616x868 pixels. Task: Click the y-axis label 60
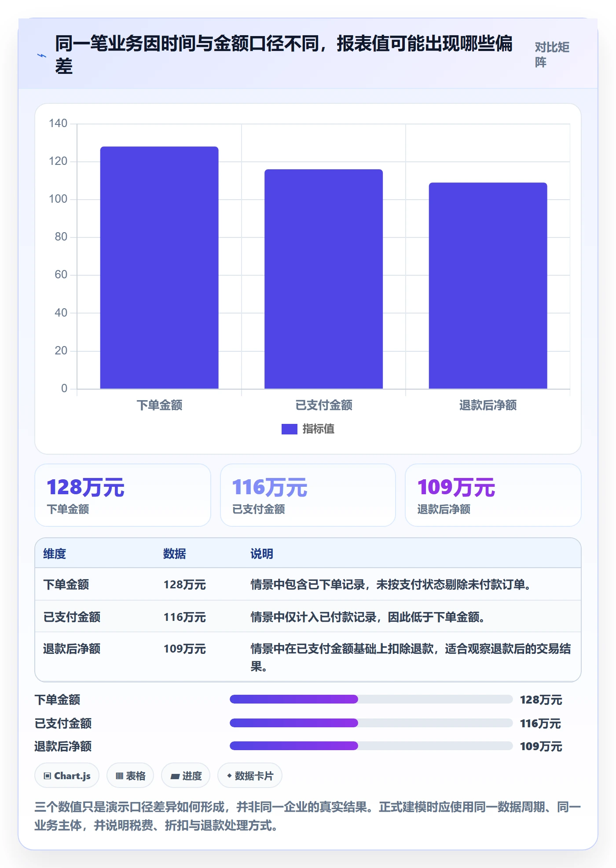pyautogui.click(x=61, y=275)
